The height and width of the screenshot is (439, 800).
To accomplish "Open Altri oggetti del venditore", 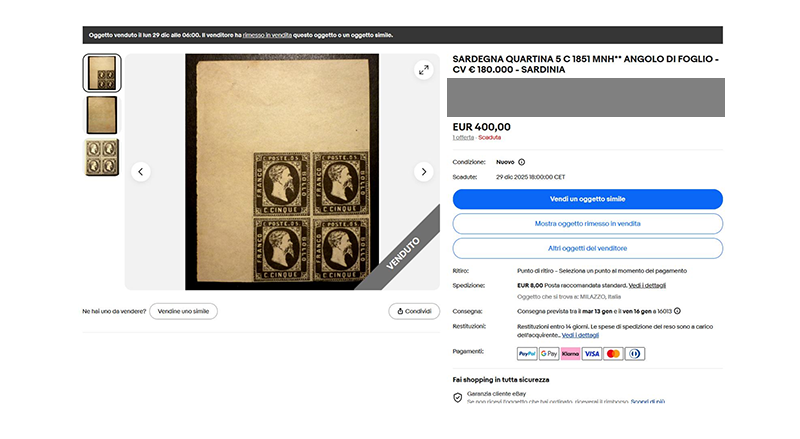I will point(587,248).
